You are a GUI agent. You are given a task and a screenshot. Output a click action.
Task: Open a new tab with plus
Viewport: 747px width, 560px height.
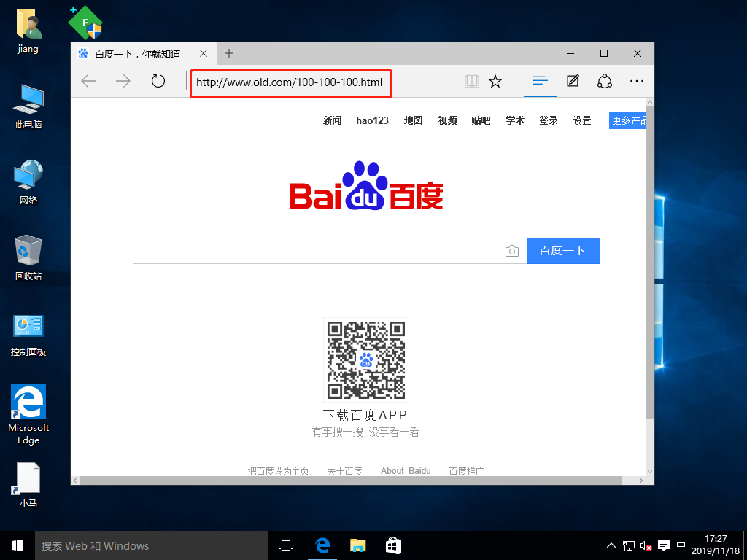pyautogui.click(x=229, y=53)
